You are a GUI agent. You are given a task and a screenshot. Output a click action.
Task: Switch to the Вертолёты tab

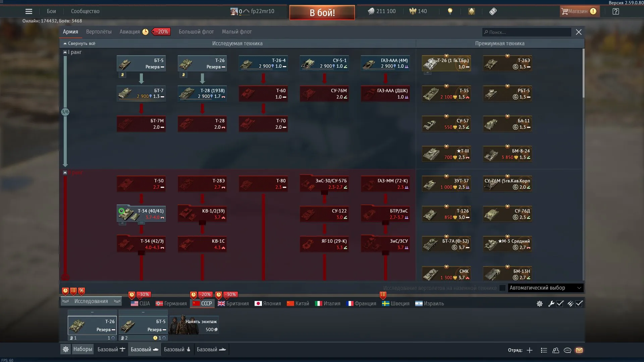99,32
